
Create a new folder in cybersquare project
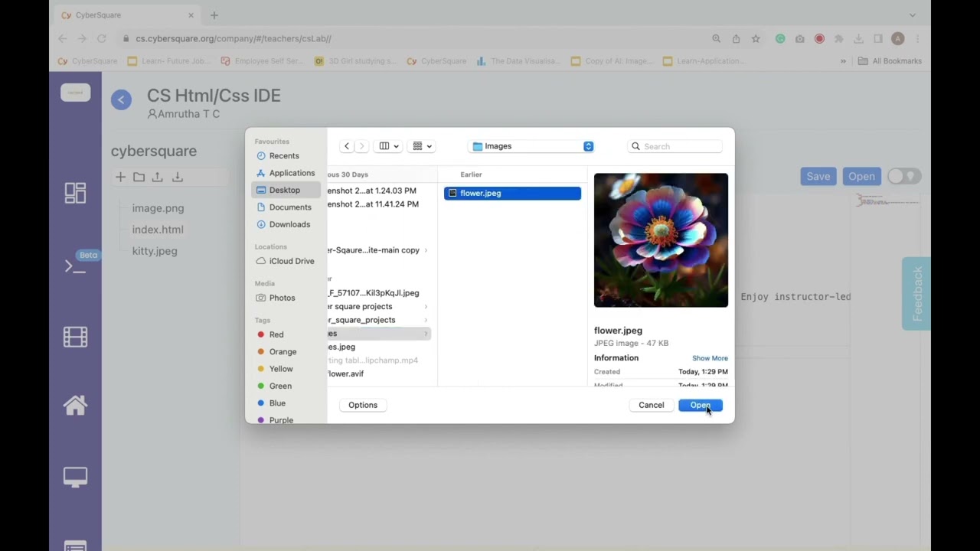139,177
